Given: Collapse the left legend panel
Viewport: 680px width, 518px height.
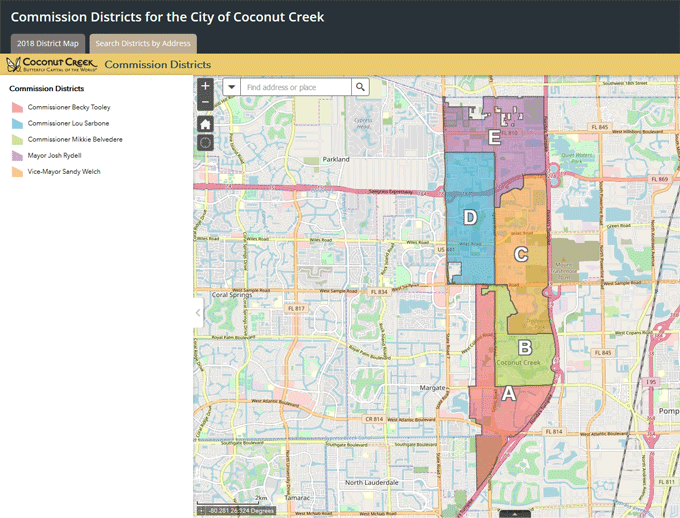Looking at the screenshot, I should [x=197, y=313].
